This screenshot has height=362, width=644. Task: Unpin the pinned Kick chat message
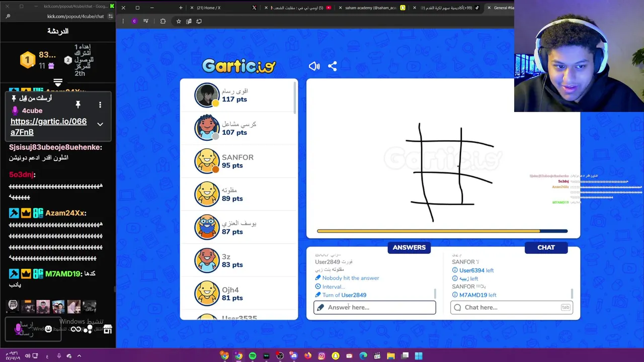tap(78, 104)
